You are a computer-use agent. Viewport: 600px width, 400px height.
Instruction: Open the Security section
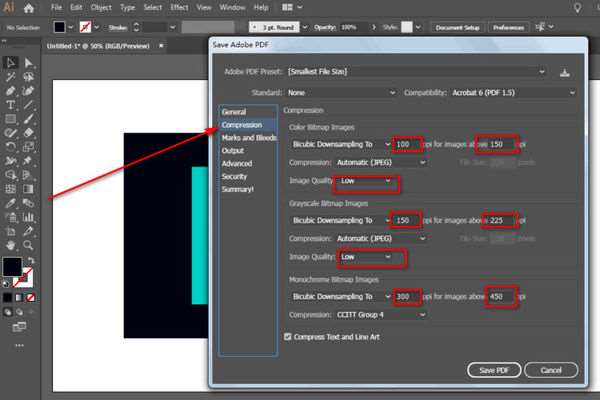(x=234, y=176)
